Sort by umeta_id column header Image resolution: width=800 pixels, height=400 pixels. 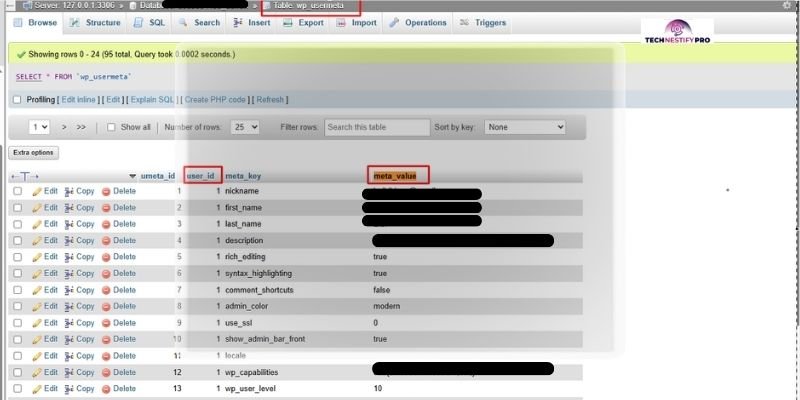[158, 176]
